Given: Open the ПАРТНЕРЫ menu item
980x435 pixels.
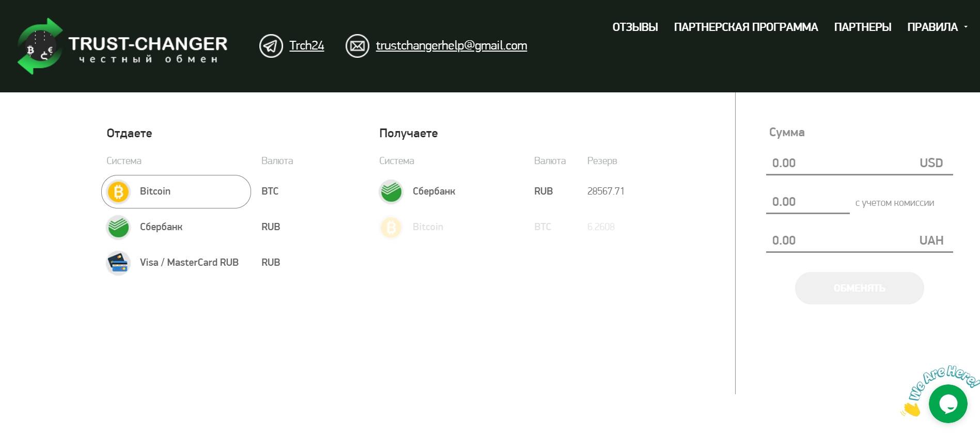Looking at the screenshot, I should coord(863,27).
